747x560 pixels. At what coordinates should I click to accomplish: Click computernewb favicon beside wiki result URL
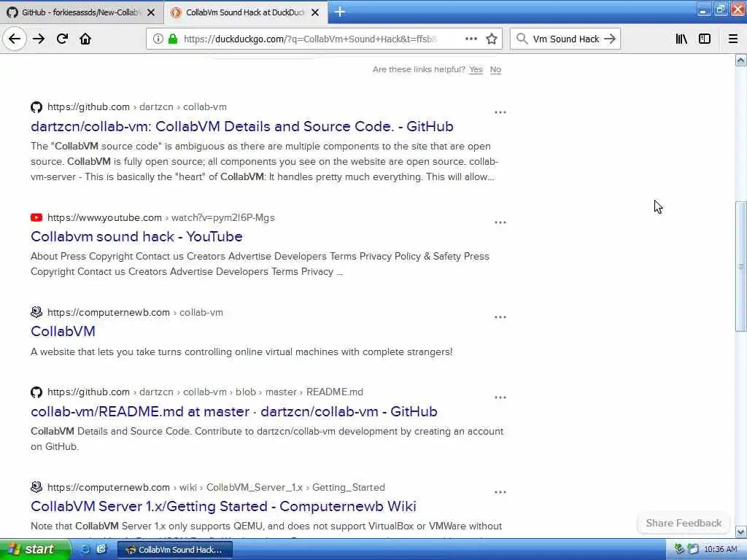pos(36,487)
